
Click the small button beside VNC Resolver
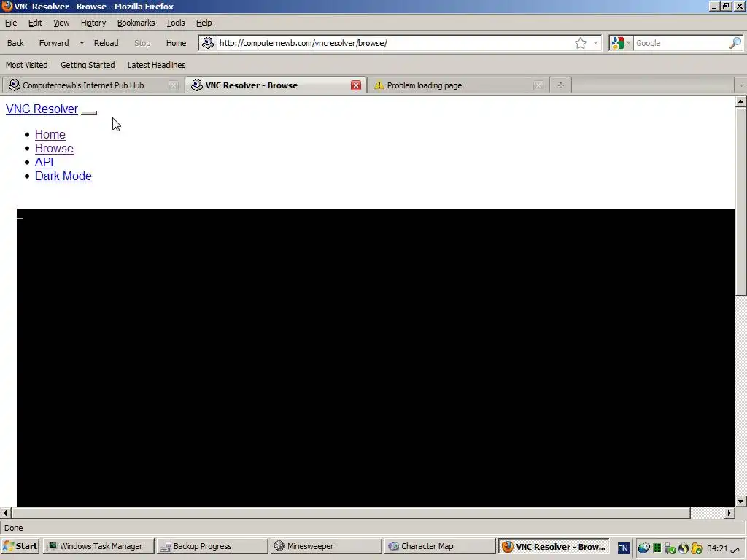pos(89,113)
